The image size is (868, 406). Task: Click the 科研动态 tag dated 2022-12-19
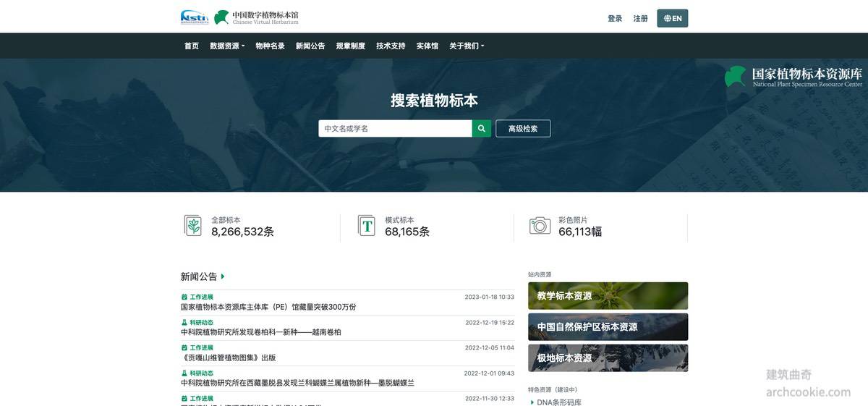click(x=197, y=322)
